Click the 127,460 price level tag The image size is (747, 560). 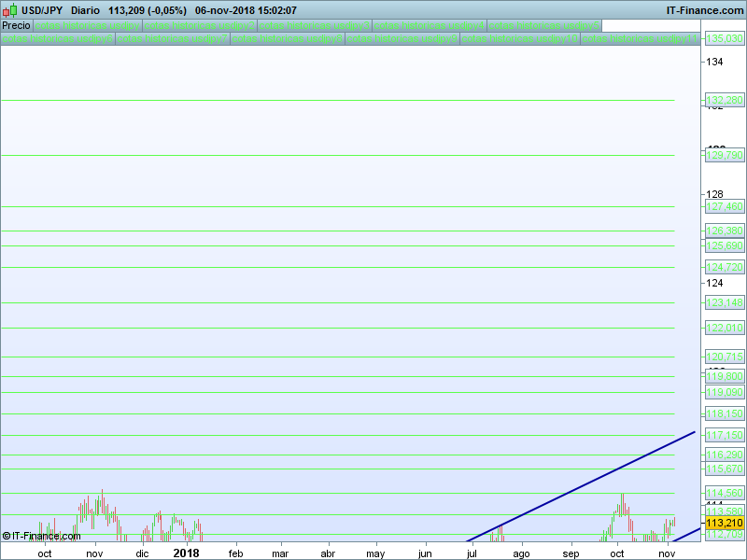pyautogui.click(x=725, y=206)
